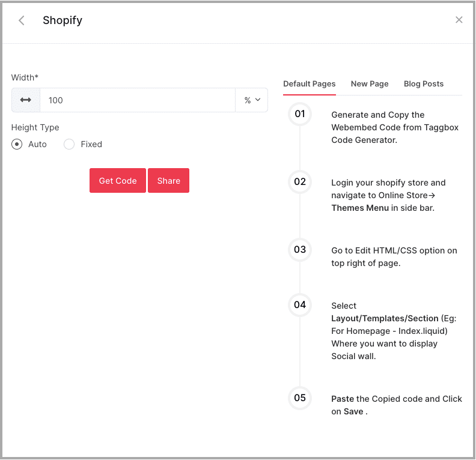476x460 pixels.
Task: Click the Height Type label
Action: 35,127
